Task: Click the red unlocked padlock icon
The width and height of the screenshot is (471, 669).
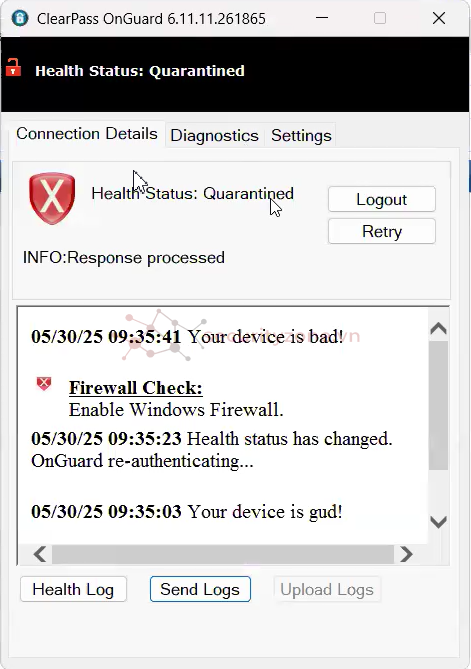Action: (x=13, y=68)
